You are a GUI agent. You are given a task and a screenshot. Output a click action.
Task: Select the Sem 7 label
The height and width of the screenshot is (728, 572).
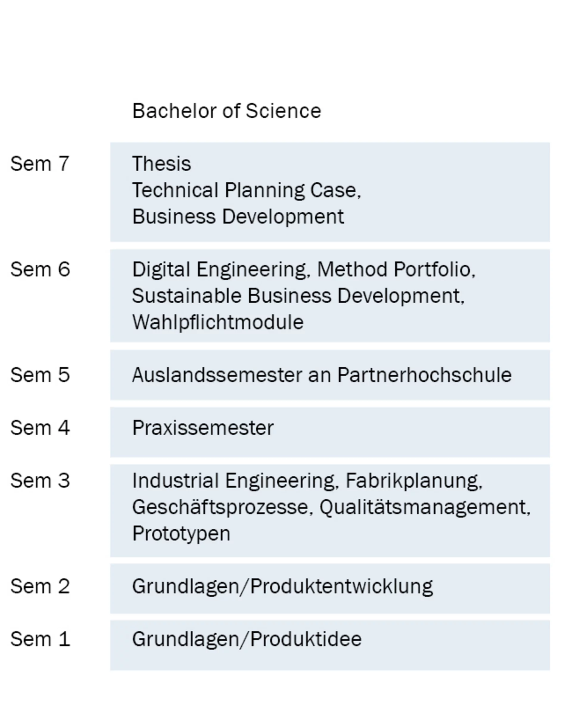40,164
